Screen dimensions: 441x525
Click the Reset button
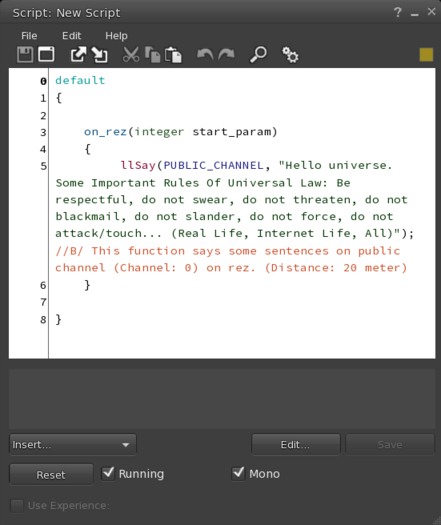coord(51,474)
